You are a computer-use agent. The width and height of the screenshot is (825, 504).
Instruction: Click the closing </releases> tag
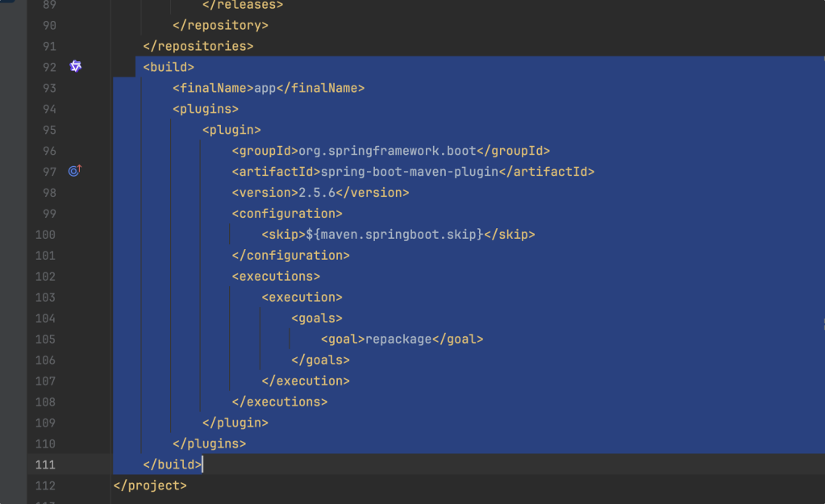tap(243, 5)
